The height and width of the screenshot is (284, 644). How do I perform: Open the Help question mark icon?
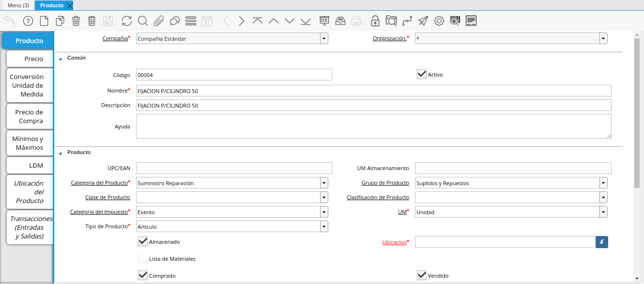(28, 21)
